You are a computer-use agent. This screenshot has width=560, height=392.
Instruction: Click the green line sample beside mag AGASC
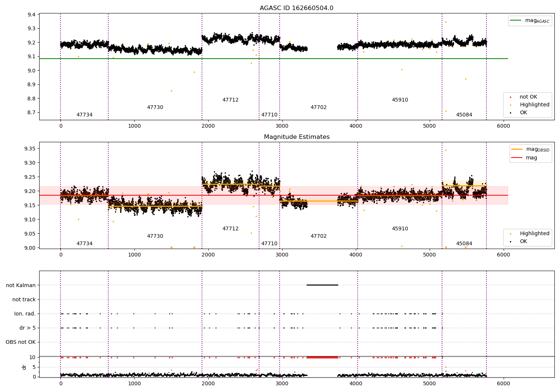coord(516,21)
